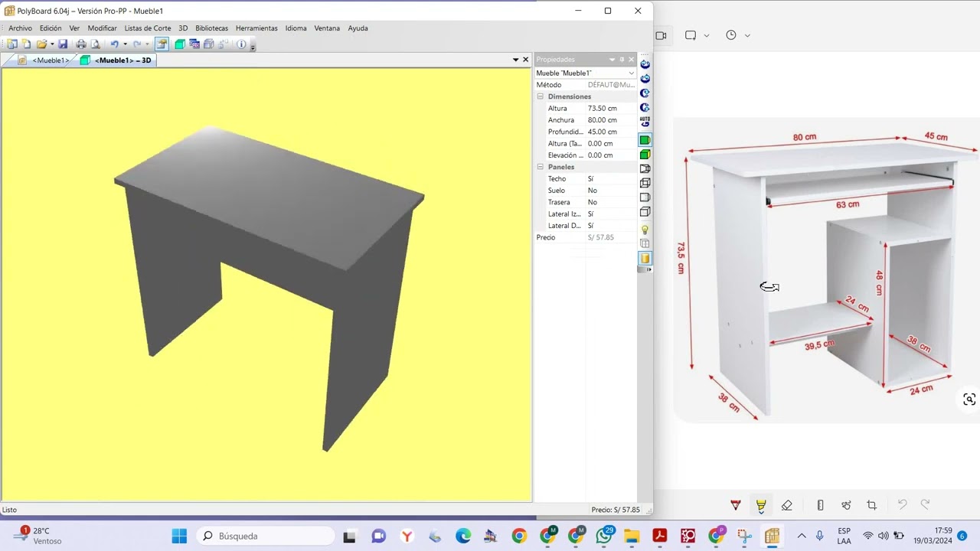Open the toolbar overflow options arrow

tap(253, 47)
